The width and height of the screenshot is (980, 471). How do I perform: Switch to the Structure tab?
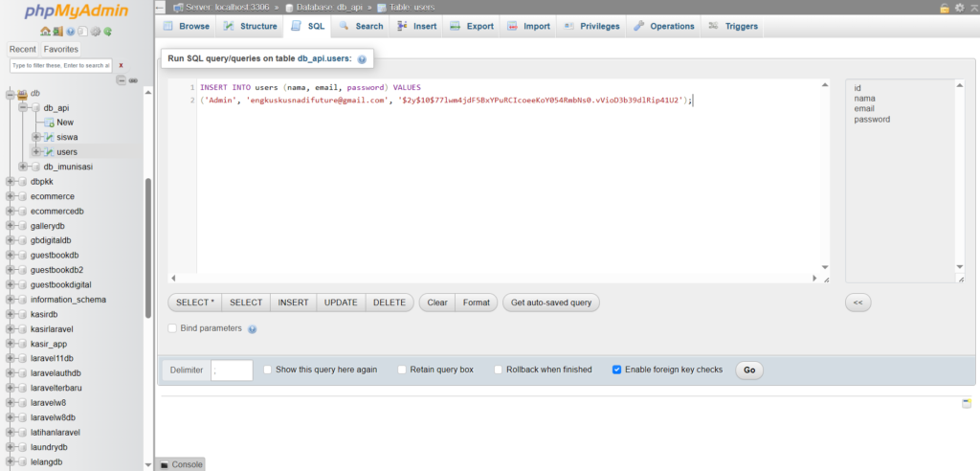[x=250, y=26]
